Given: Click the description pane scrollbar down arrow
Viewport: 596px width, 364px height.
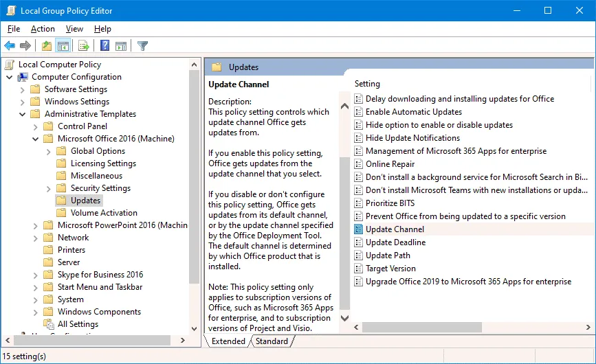Looking at the screenshot, I should 345,319.
